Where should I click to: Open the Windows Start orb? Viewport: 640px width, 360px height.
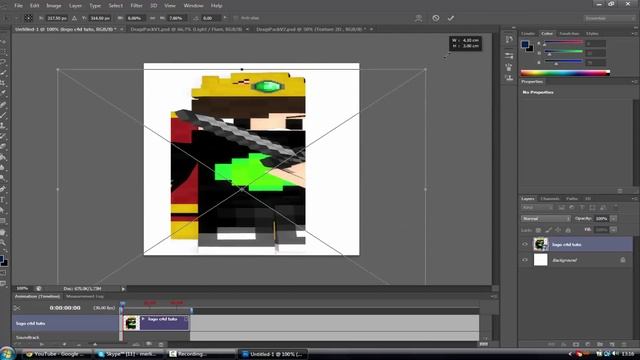click(7, 353)
